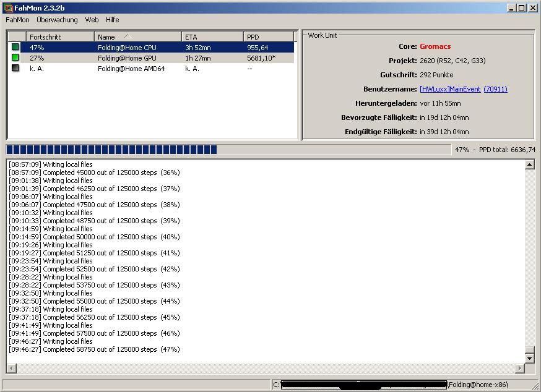
Task: Click the in 19d 12h 04mn preferred deadline
Action: 444,117
